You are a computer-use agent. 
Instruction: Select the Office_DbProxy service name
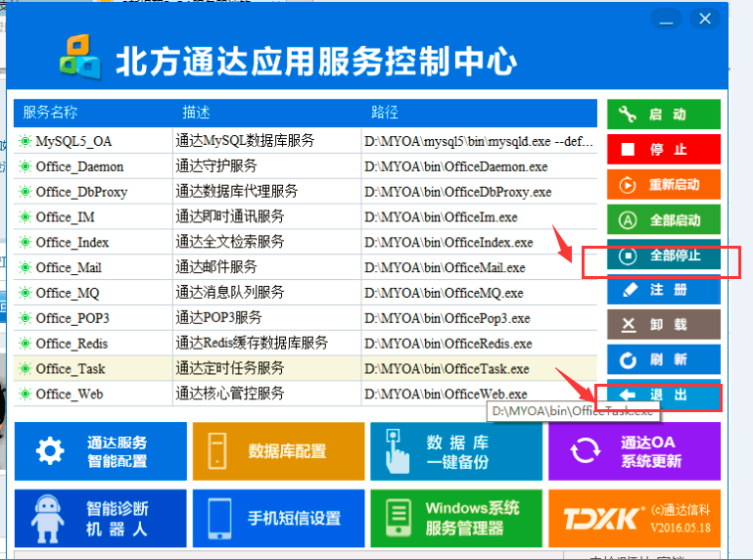pos(81,192)
